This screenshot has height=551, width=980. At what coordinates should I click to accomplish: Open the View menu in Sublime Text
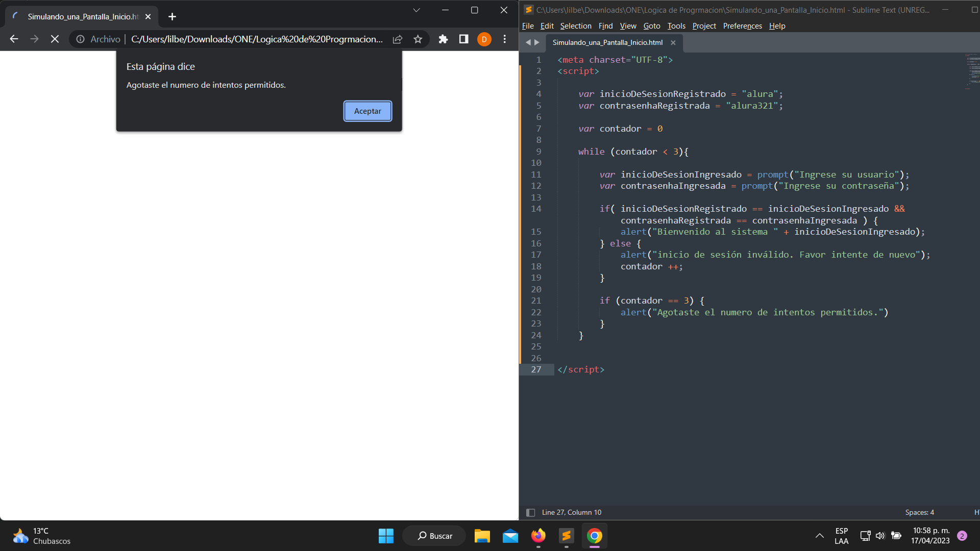click(628, 26)
